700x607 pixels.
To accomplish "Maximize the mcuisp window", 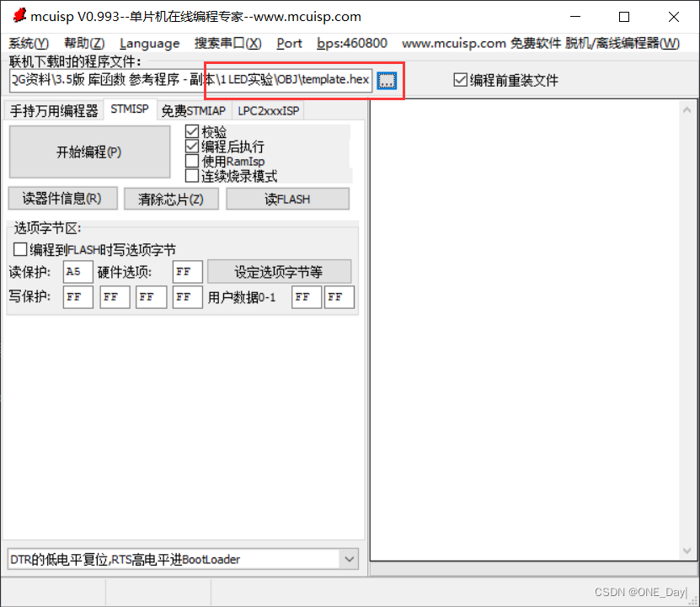I will click(x=624, y=17).
